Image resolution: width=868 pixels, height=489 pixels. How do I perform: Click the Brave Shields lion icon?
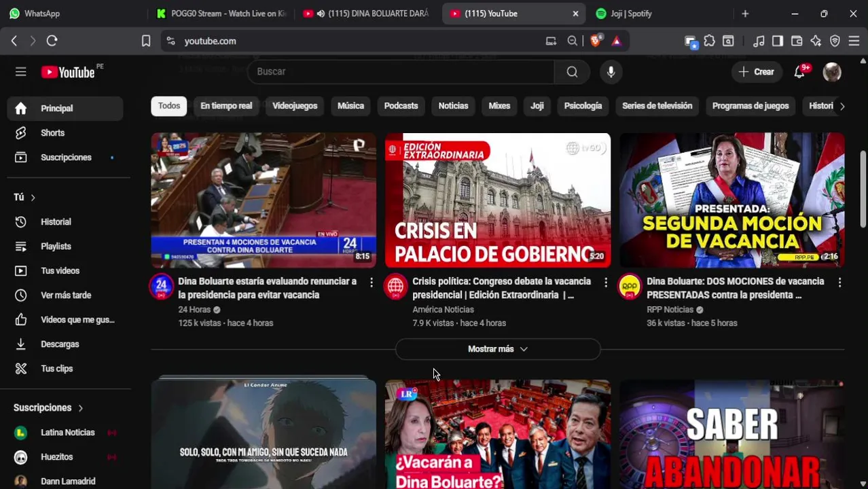pyautogui.click(x=596, y=41)
